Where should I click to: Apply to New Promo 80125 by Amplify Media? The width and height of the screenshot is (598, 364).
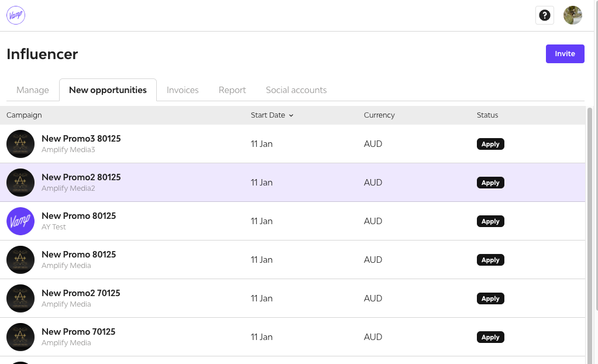[x=490, y=260]
